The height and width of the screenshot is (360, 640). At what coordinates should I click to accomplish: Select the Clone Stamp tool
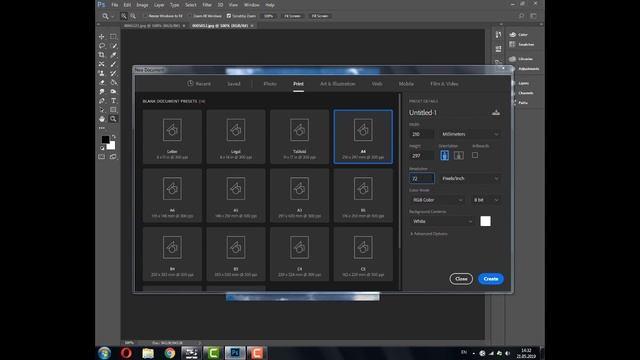(102, 73)
